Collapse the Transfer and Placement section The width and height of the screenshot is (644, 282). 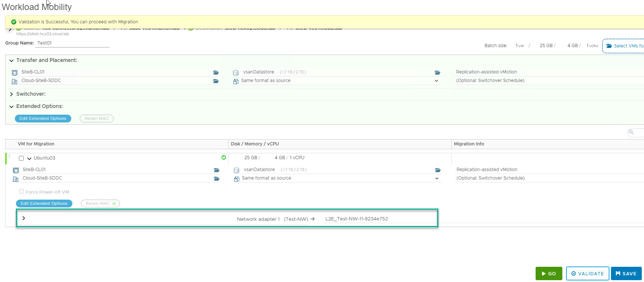12,60
